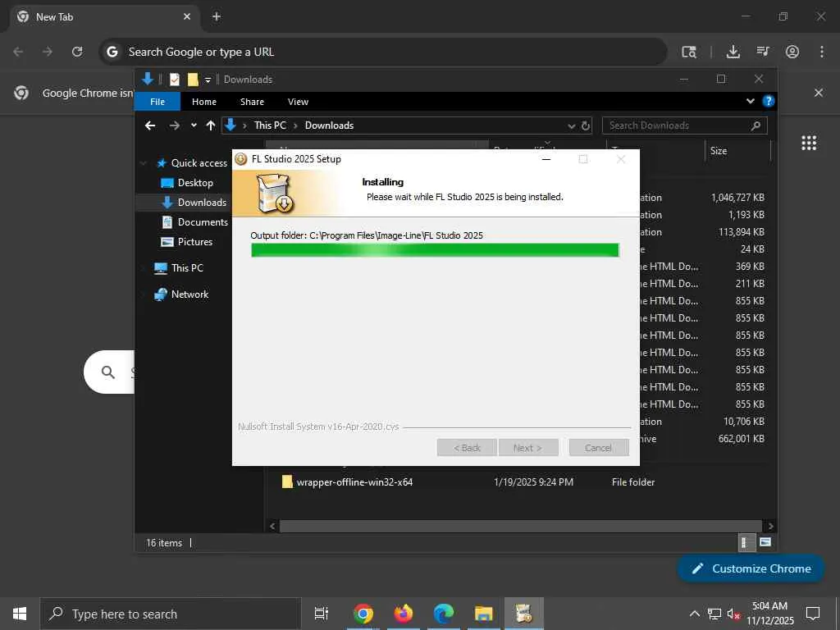Click the disabled Back button in Setup

(x=467, y=447)
